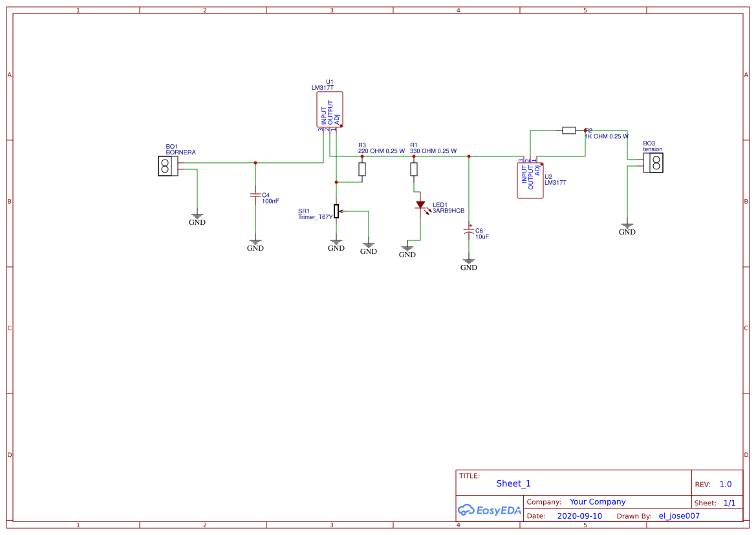Select the R1 330 OHM resistor symbol
The image size is (756, 535).
coord(414,169)
